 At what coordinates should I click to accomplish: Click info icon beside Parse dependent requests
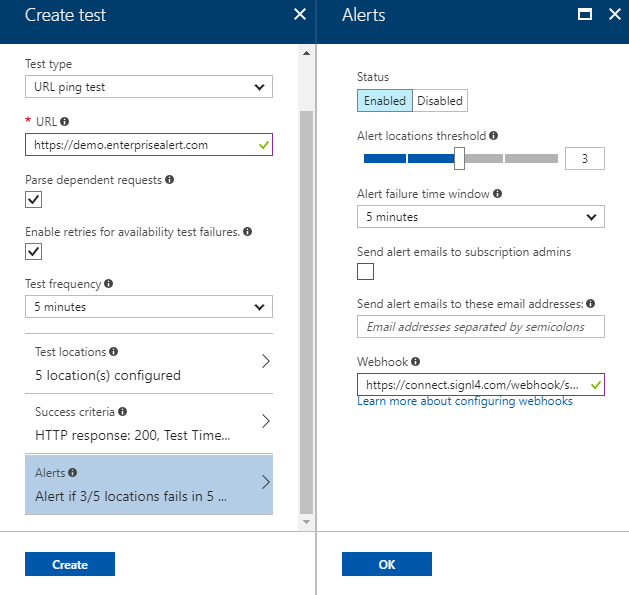tap(170, 179)
